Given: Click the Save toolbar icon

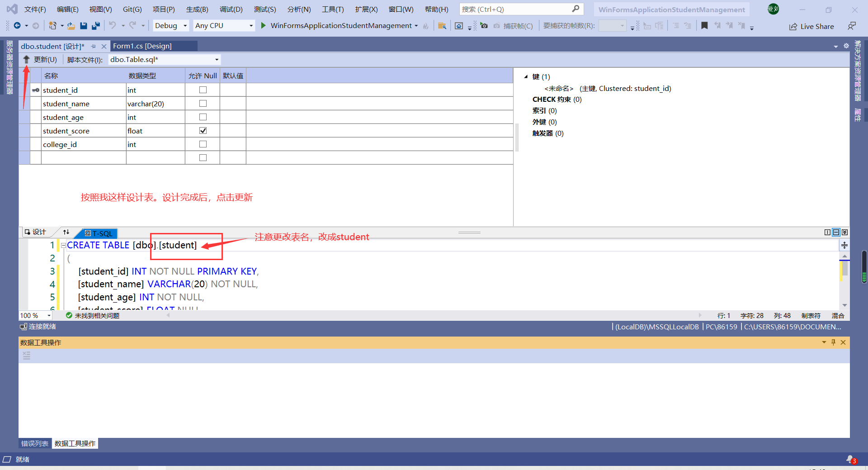Looking at the screenshot, I should 83,26.
